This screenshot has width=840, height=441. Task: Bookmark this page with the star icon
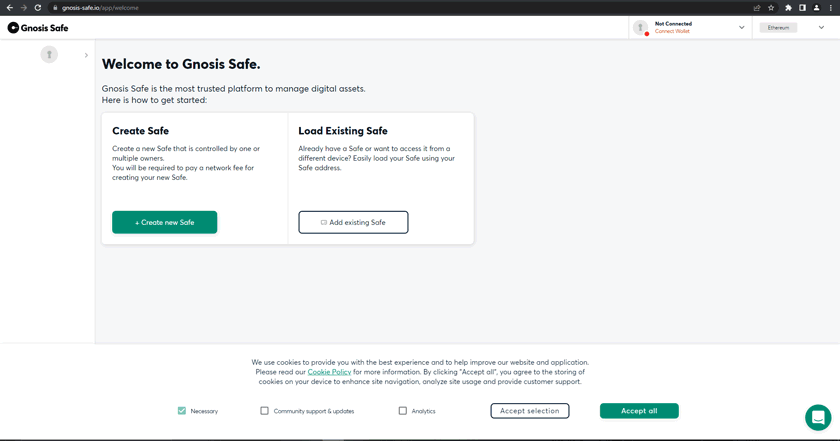771,8
